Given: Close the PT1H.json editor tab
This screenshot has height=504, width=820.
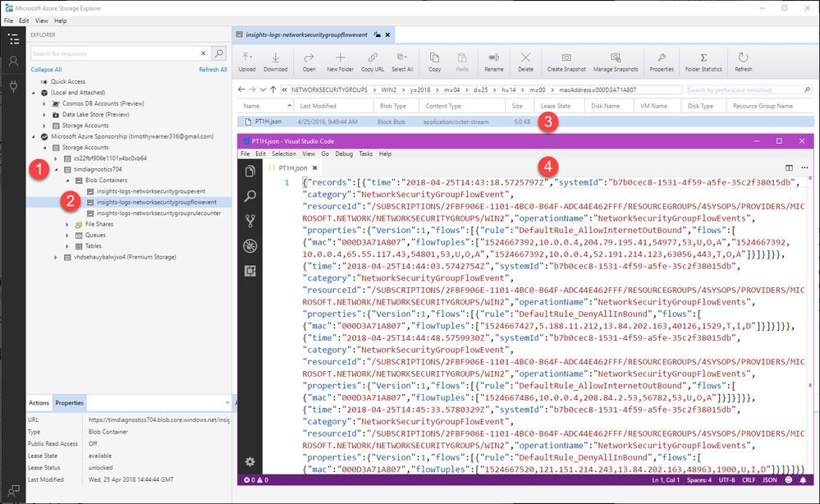Looking at the screenshot, I should click(x=315, y=167).
